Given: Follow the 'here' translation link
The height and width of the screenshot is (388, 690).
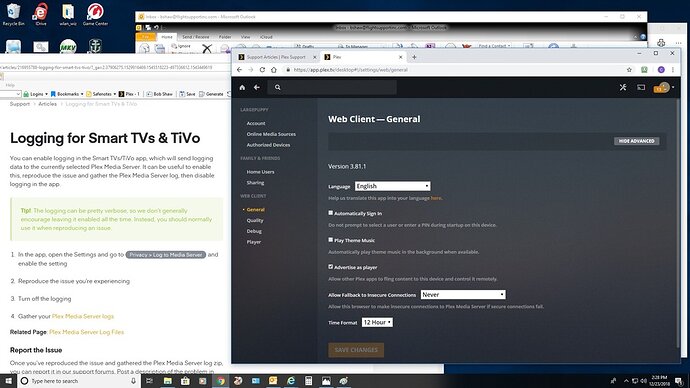Looking at the screenshot, I should [x=436, y=198].
